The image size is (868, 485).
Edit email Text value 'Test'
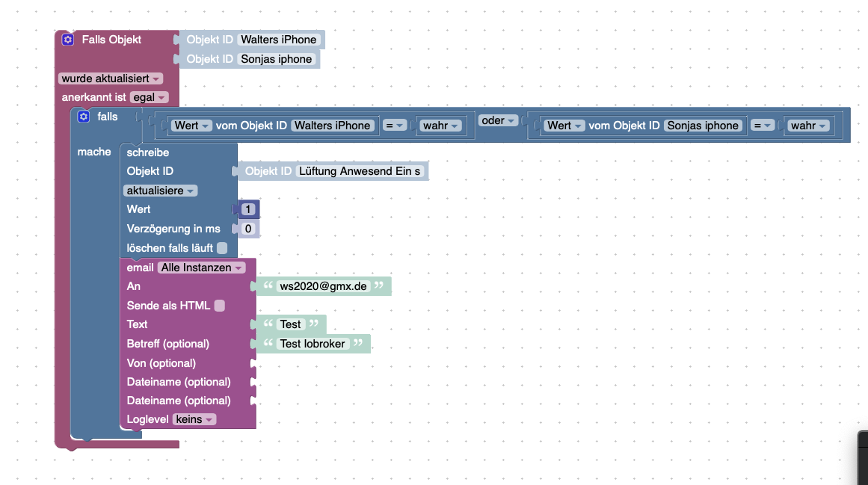pyautogui.click(x=291, y=324)
